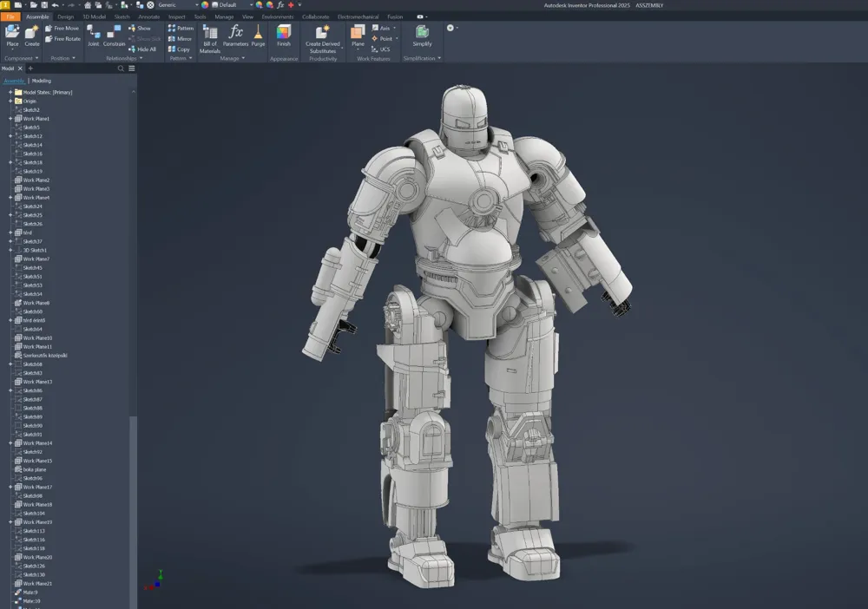The width and height of the screenshot is (868, 609).
Task: Open the fx Parameters dialog
Action: click(x=236, y=36)
